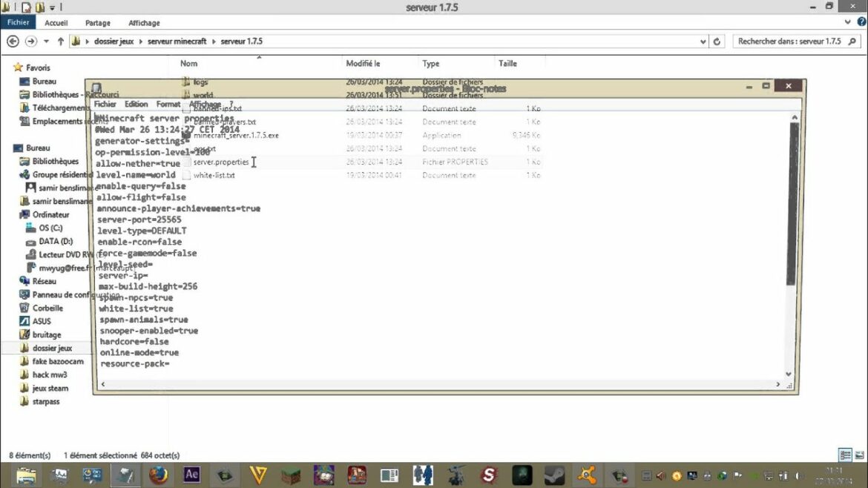Open Notepad's Edition menu
This screenshot has width=868, height=488.
(136, 105)
